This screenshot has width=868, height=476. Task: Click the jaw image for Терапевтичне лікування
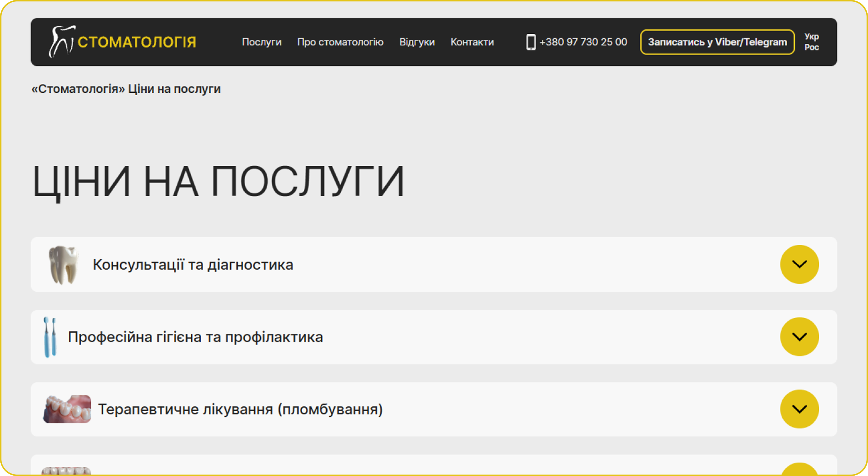click(x=67, y=409)
